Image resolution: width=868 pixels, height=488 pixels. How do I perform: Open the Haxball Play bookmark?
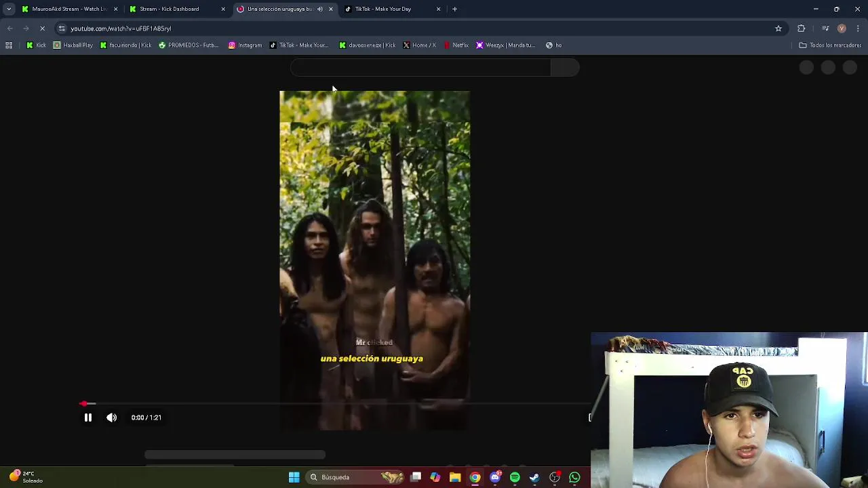(x=73, y=45)
